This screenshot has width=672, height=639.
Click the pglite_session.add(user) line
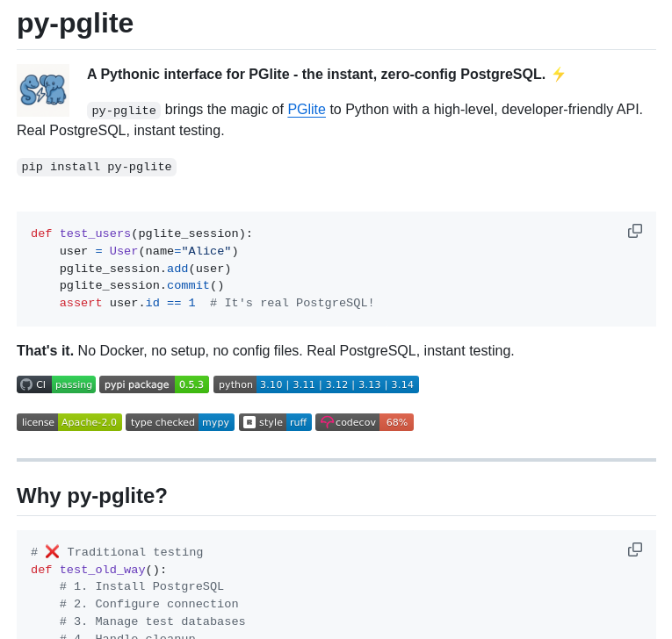click(x=145, y=269)
